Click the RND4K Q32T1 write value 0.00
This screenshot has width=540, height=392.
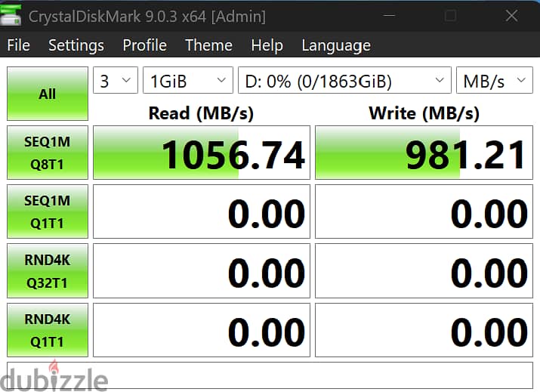424,270
